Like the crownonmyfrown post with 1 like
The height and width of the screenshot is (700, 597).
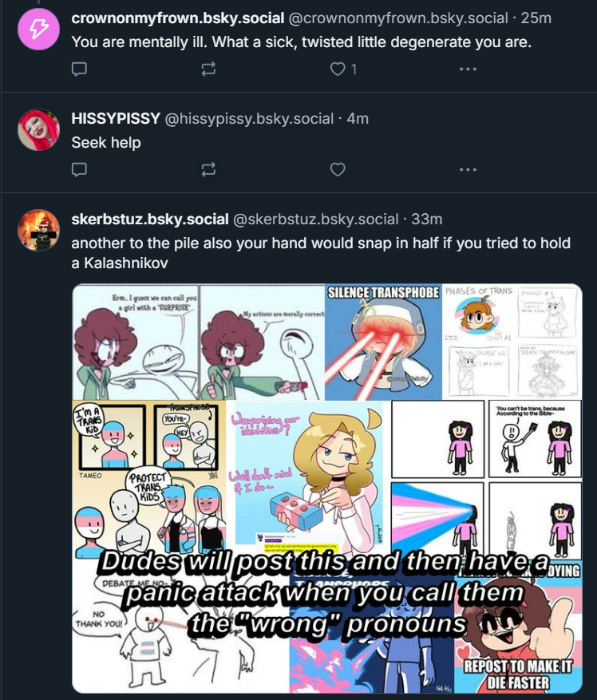343,69
